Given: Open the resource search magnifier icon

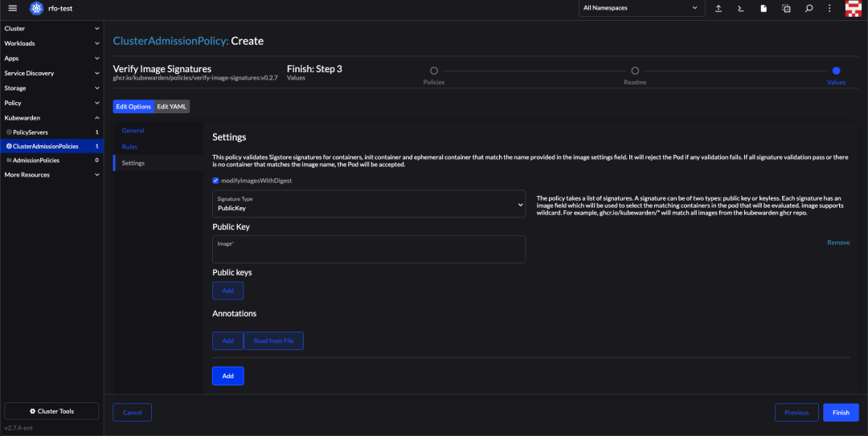Looking at the screenshot, I should point(809,8).
